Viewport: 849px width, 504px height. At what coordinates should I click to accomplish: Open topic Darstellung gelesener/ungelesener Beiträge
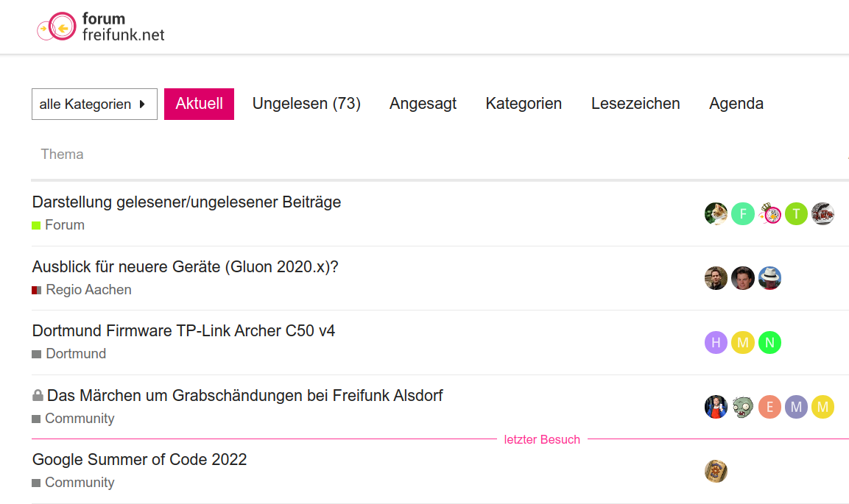pyautogui.click(x=187, y=202)
